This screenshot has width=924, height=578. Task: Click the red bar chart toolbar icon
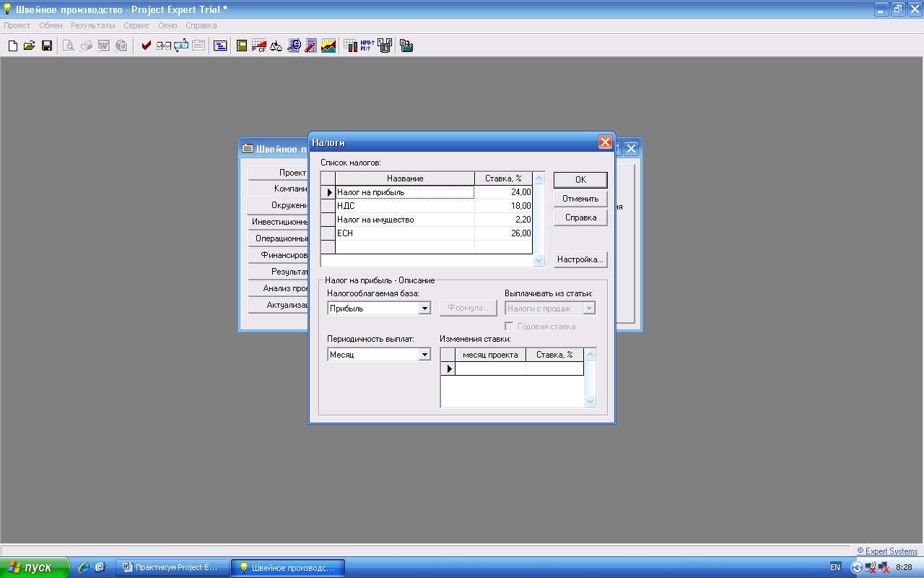point(350,46)
